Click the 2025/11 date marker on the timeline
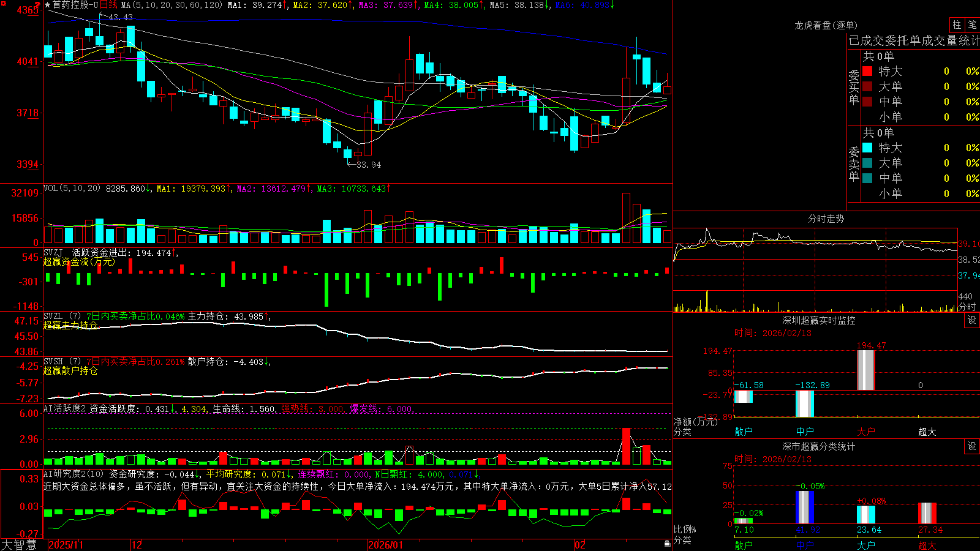Image resolution: width=980 pixels, height=551 pixels. click(x=66, y=545)
